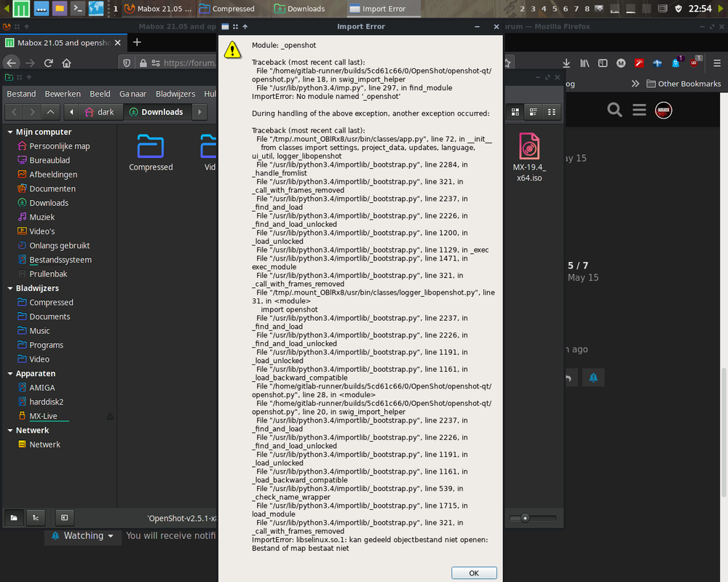Click the dark home path button
This screenshot has width=728, height=582.
click(x=99, y=112)
